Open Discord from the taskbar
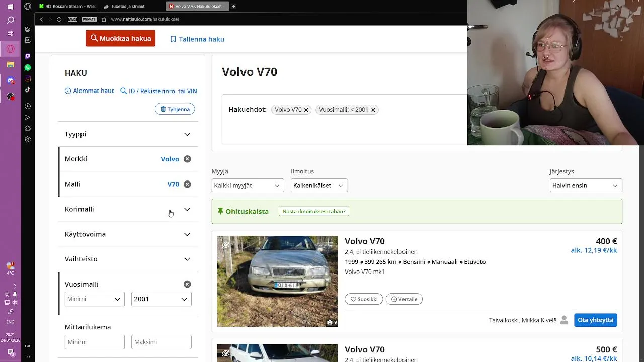 [10, 80]
